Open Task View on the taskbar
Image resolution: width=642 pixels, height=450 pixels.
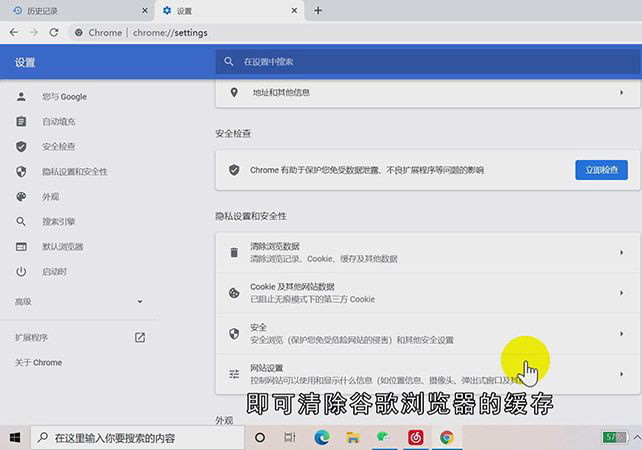[289, 438]
